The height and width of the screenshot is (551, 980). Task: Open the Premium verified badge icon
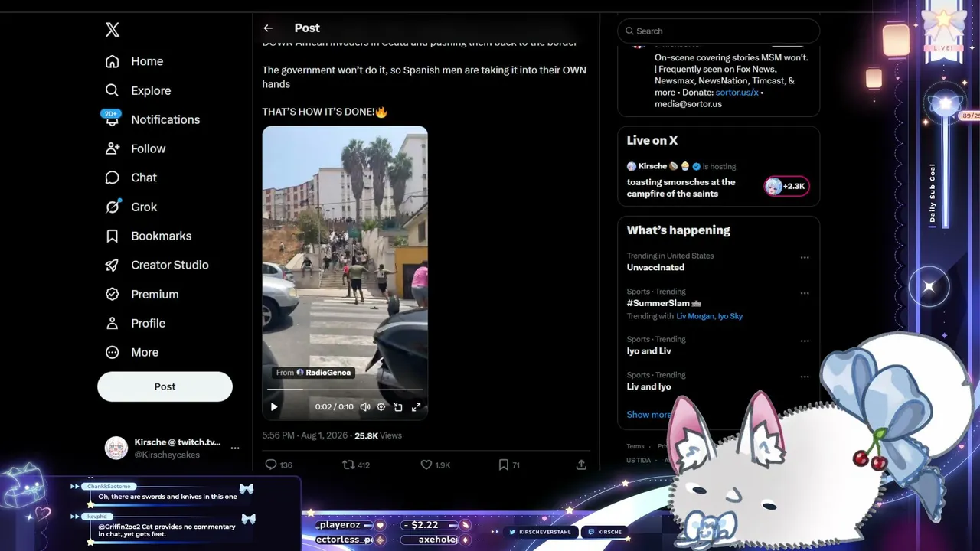click(x=113, y=294)
